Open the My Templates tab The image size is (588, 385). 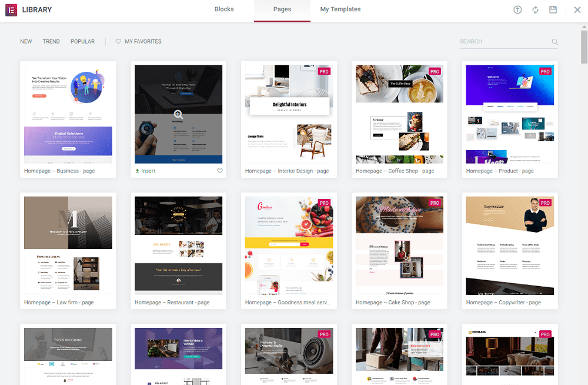(340, 9)
